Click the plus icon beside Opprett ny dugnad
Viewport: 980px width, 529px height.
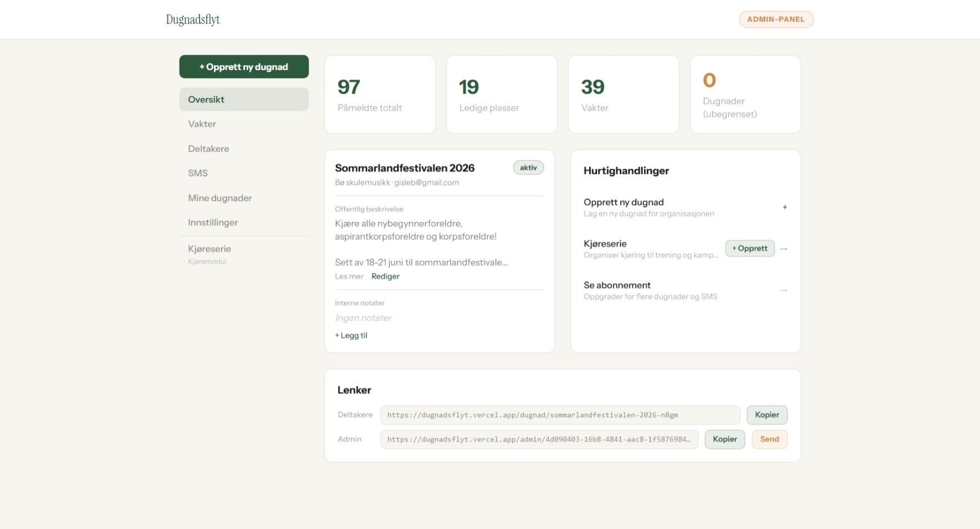point(784,207)
